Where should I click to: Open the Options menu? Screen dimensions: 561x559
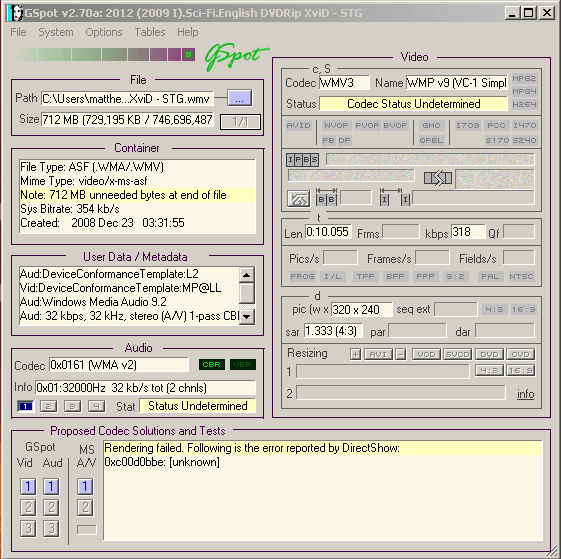pyautogui.click(x=104, y=32)
